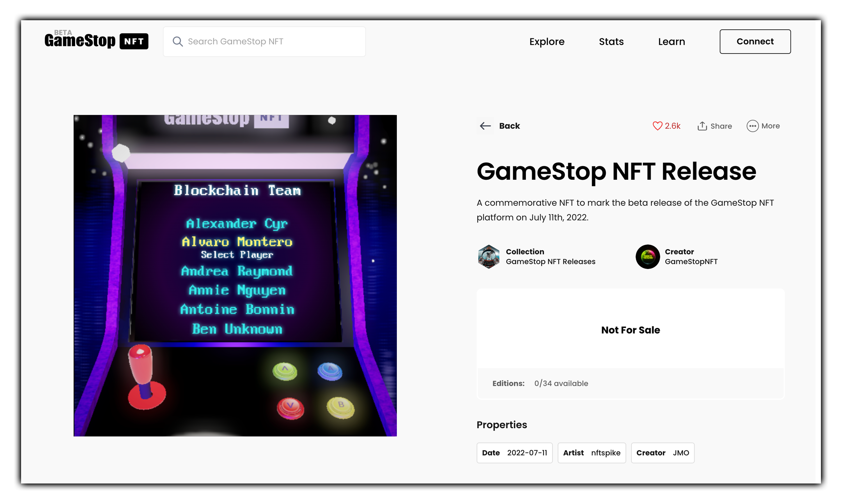842x504 pixels.
Task: Open the Explore menu
Action: point(547,42)
